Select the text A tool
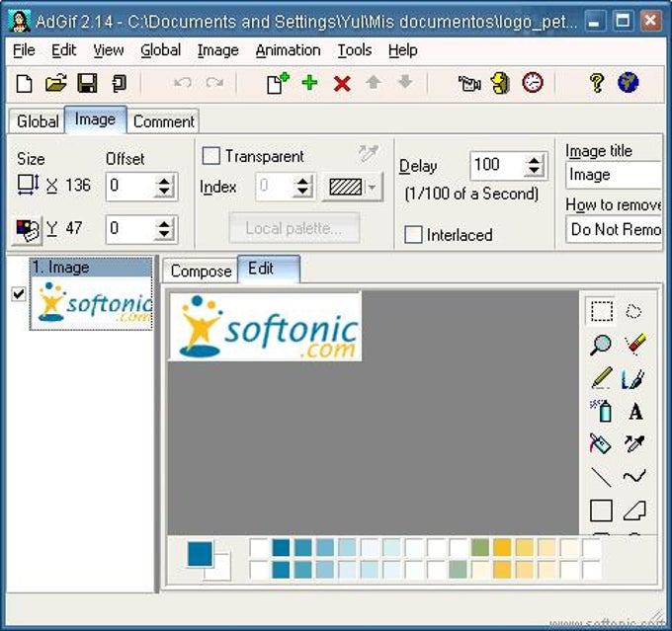 635,412
